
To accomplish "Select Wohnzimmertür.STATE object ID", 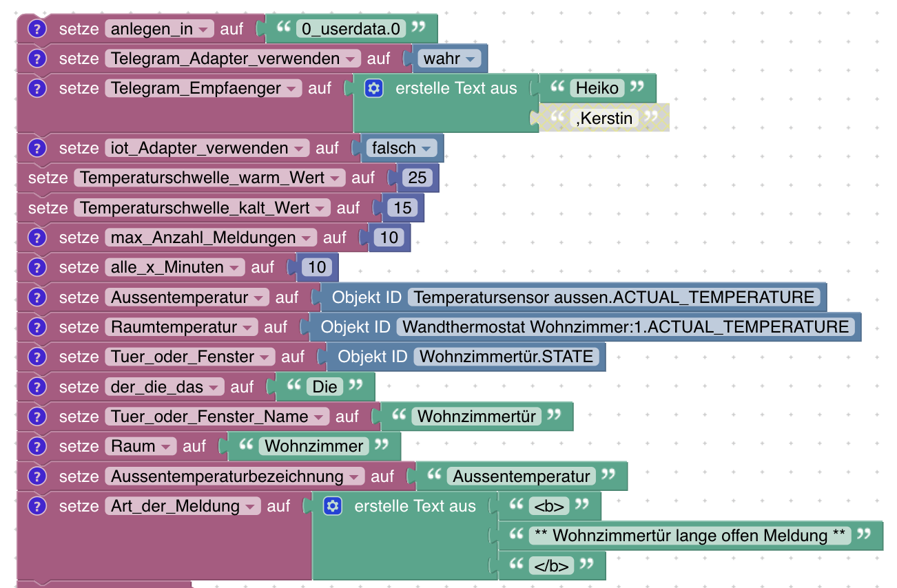I will coord(507,357).
